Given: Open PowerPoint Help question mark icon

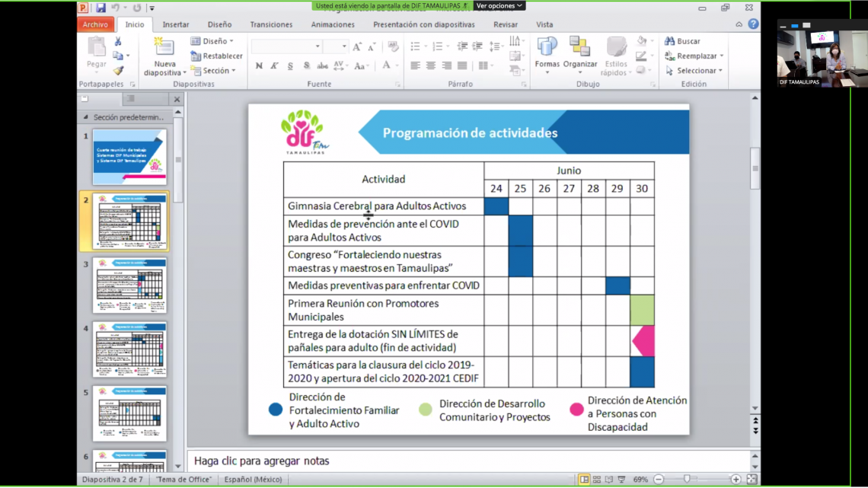Looking at the screenshot, I should [753, 24].
